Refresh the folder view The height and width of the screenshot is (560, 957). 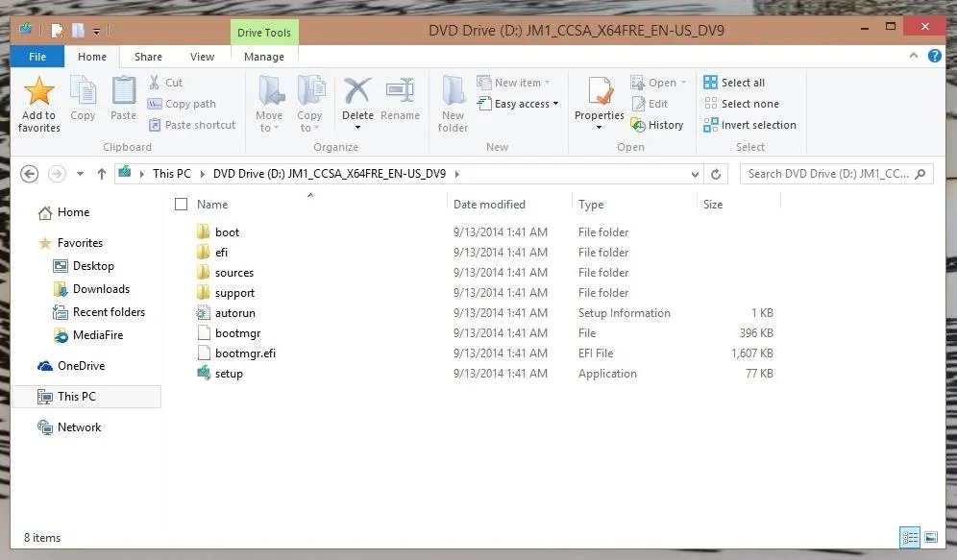click(x=716, y=175)
